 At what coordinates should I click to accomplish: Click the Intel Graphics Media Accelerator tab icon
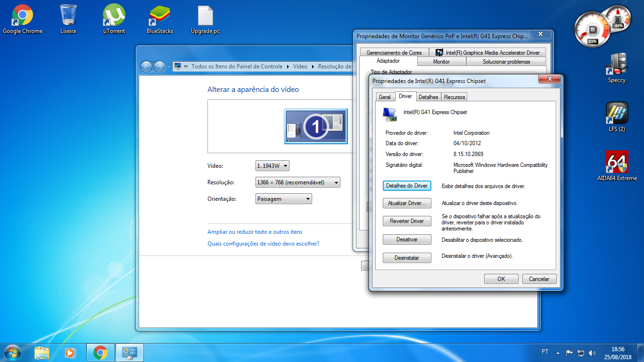pyautogui.click(x=439, y=53)
